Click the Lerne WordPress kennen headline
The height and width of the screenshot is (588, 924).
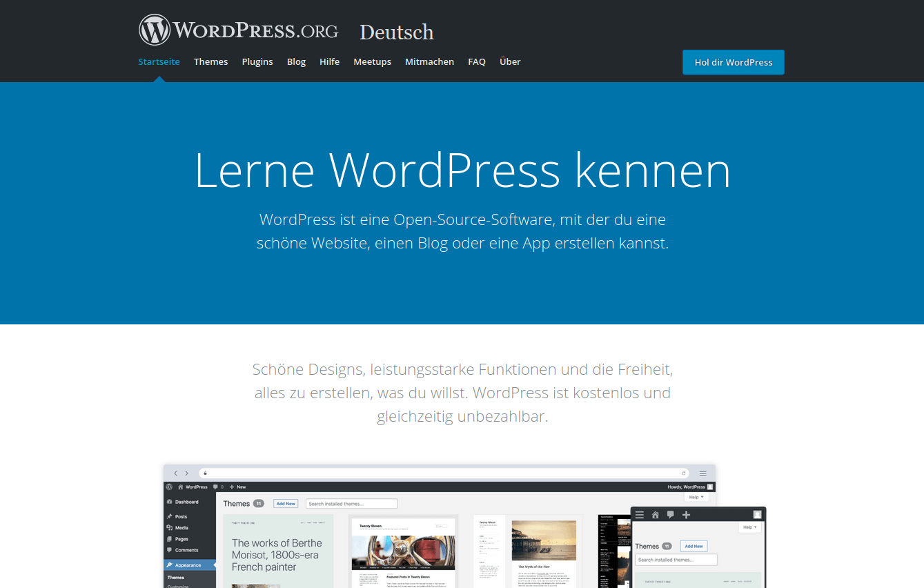(x=462, y=170)
